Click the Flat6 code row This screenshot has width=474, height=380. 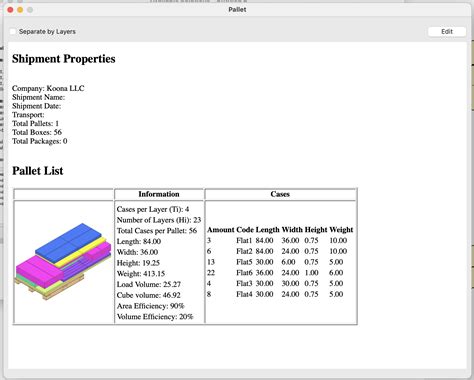click(280, 273)
